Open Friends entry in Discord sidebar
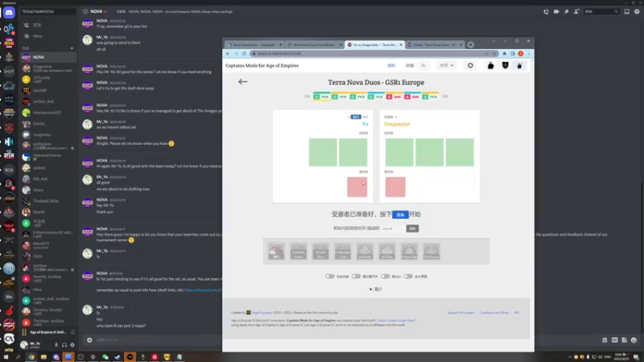The image size is (644, 362). [48, 25]
